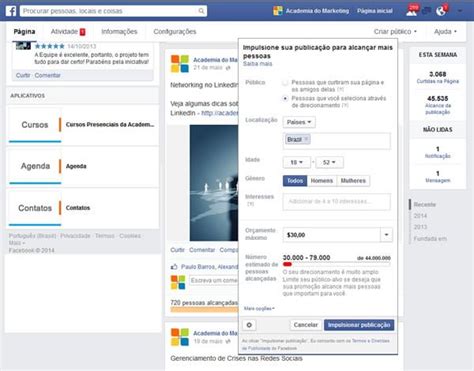The image size is (474, 371).
Task: Open Academia do Marketing profile icon in top bar
Action: pos(278,11)
